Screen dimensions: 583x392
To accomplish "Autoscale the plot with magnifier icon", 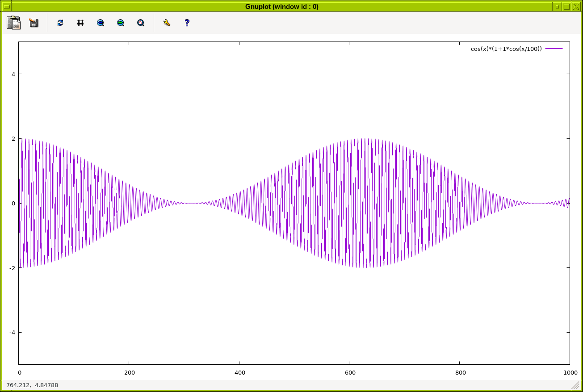I will [x=141, y=23].
